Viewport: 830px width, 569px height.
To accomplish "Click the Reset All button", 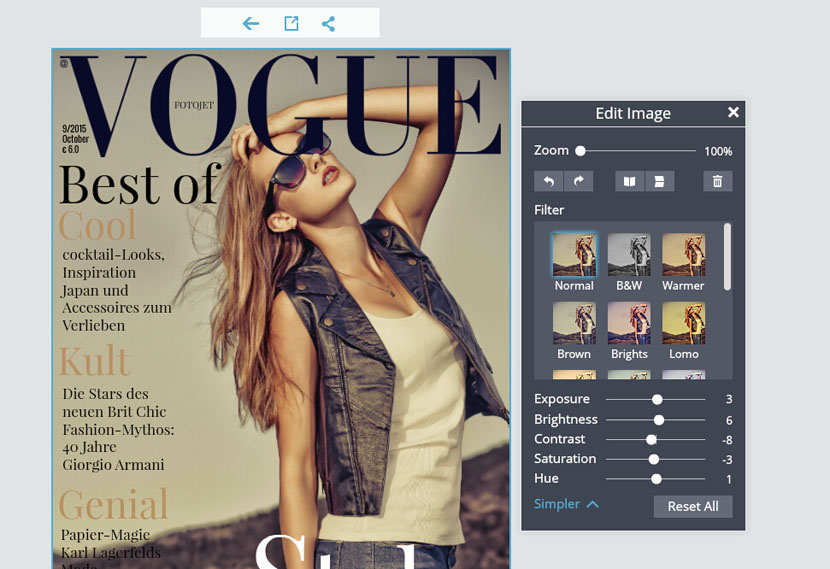I will point(693,507).
